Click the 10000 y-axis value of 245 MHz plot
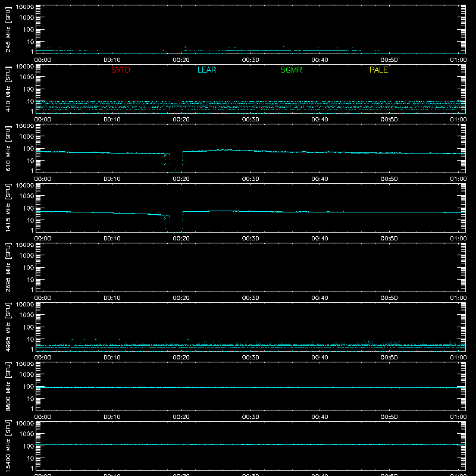 point(25,7)
